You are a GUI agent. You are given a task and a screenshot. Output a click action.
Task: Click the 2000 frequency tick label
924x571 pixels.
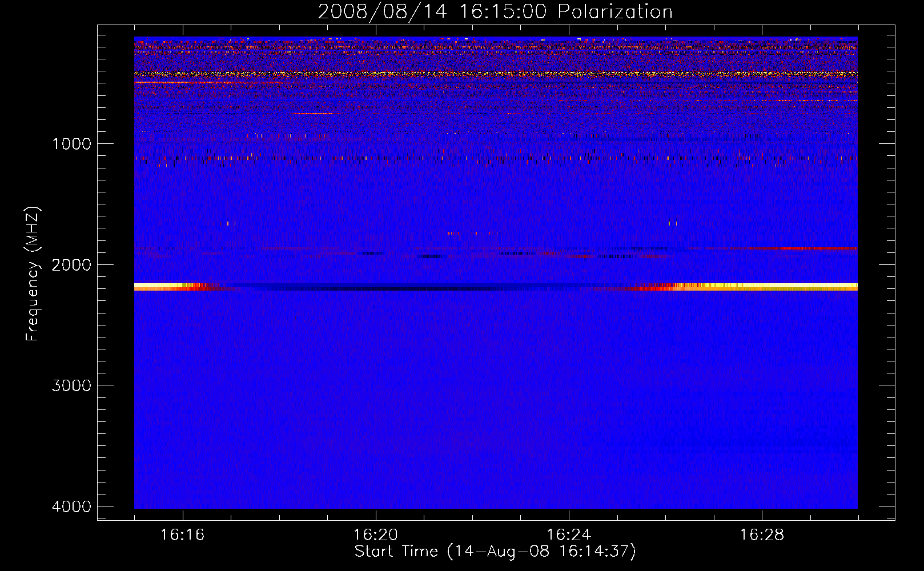pos(71,264)
